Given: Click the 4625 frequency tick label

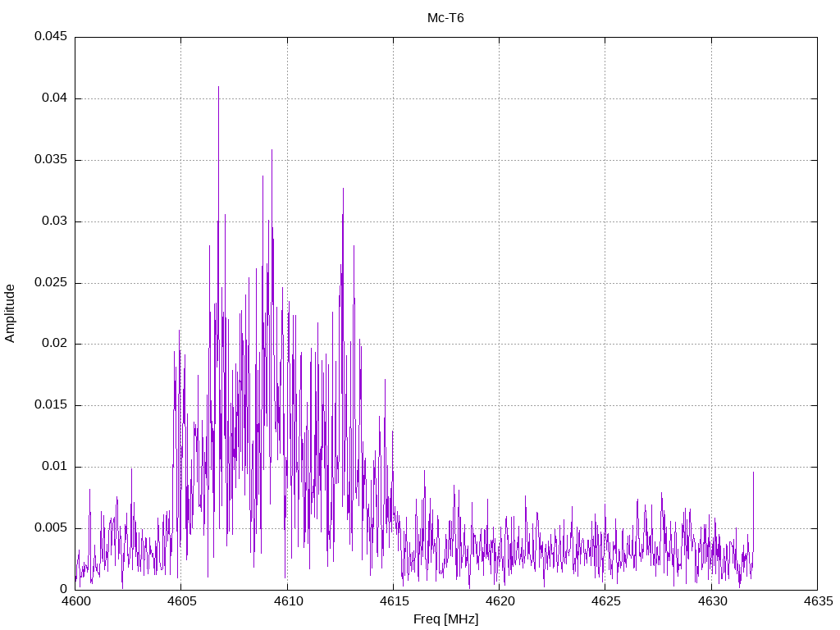Looking at the screenshot, I should pyautogui.click(x=605, y=601).
